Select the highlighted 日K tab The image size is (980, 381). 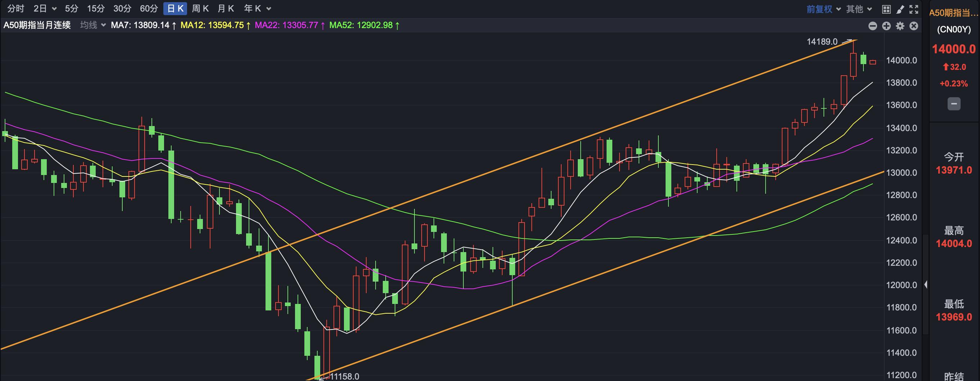coord(175,9)
